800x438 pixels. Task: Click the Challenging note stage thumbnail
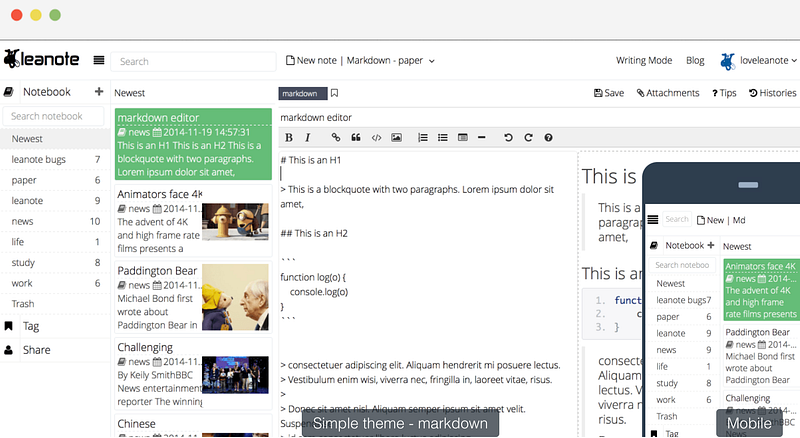(x=235, y=375)
